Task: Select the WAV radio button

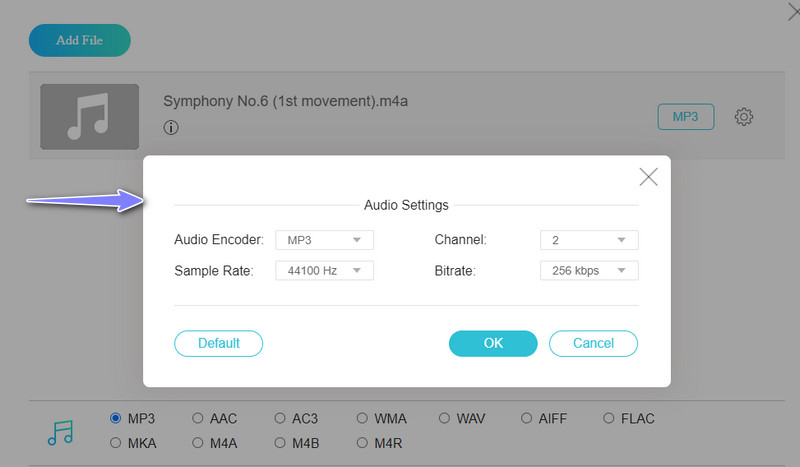Action: tap(445, 418)
